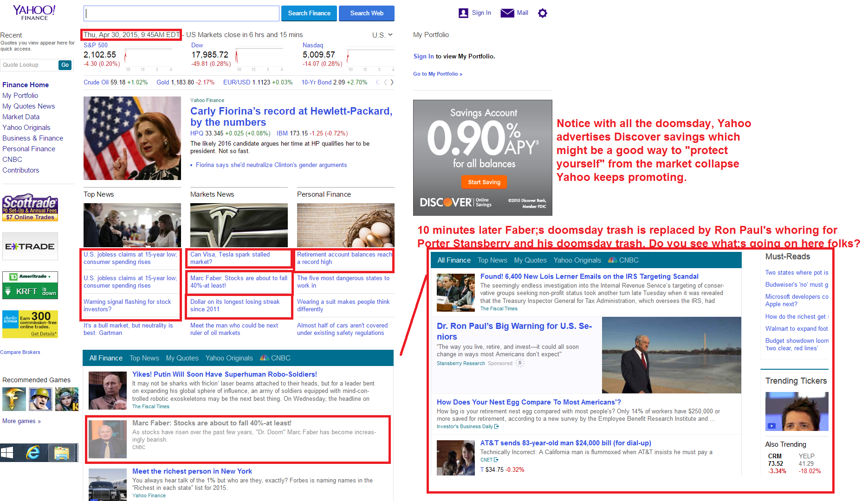Open Internet Explorer from the taskbar
The width and height of the screenshot is (868, 501).
33,452
